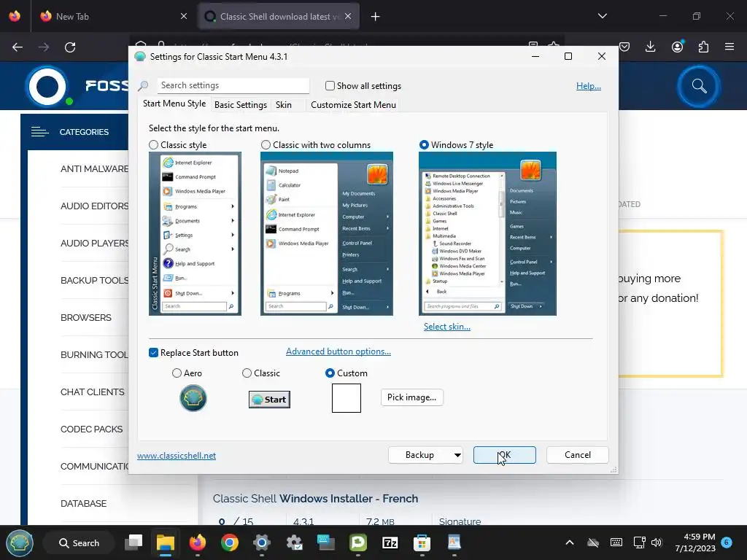Image resolution: width=747 pixels, height=560 pixels.
Task: Open Firefox extensions menu
Action: pos(703,47)
